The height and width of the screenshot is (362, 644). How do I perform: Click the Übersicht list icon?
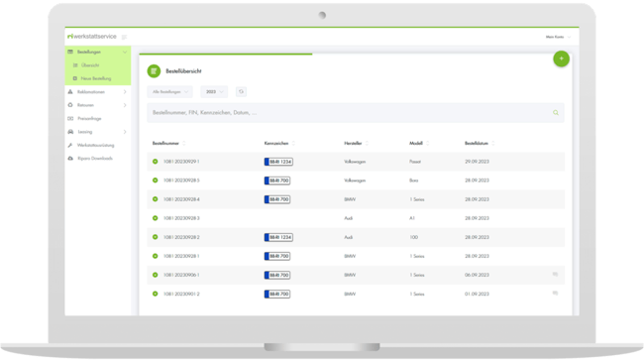tap(75, 65)
